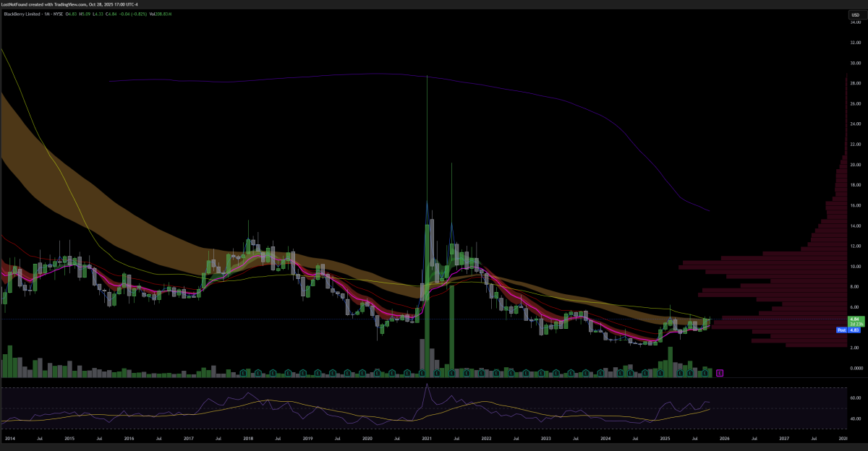Click the high value H5.09
Screen dimensions: 868x451
click(85, 14)
